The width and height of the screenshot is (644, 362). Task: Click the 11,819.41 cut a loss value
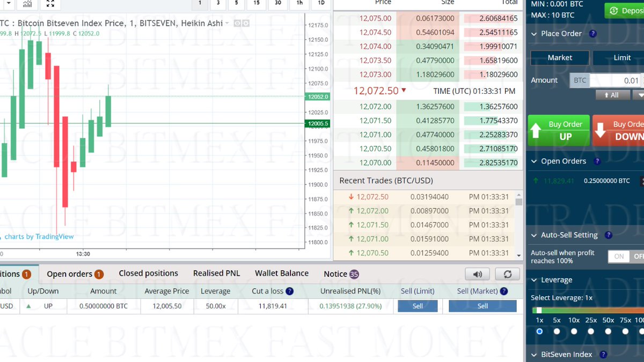point(272,306)
